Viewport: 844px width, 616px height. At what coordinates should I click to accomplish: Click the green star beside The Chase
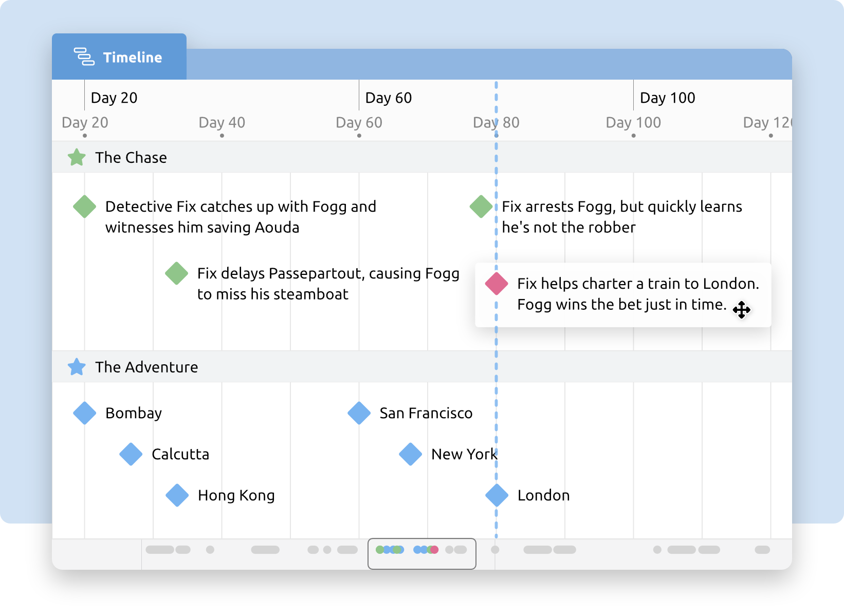tap(76, 157)
